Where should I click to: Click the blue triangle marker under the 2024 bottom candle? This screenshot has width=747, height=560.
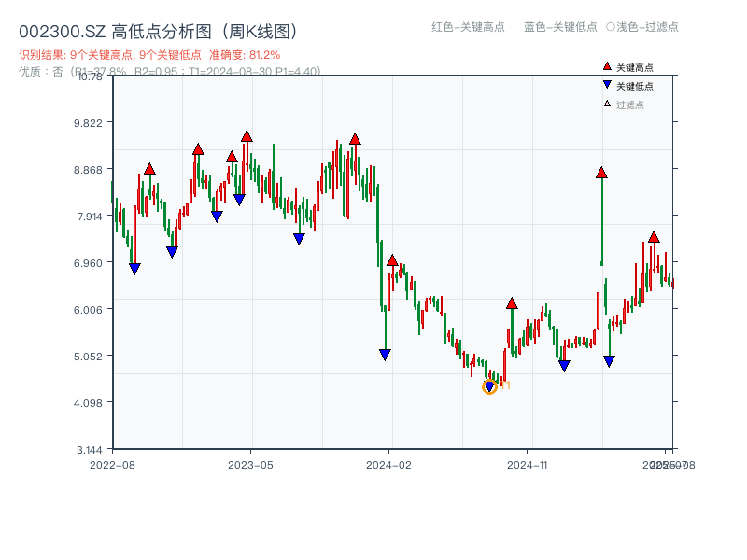click(x=488, y=385)
